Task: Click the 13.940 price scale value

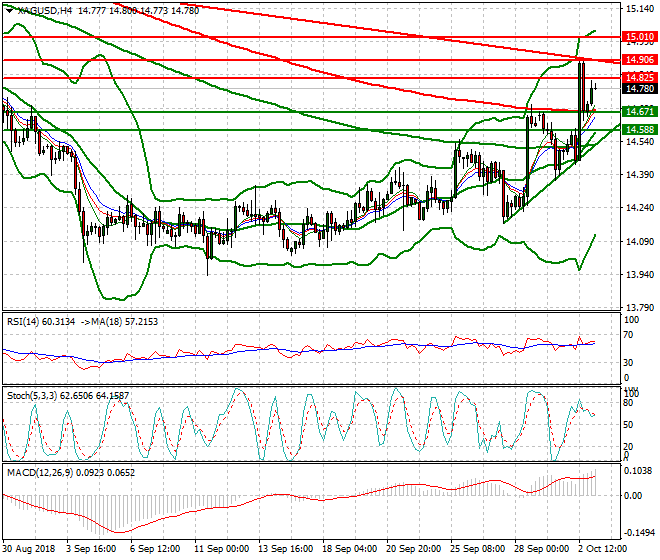Action: [640, 275]
